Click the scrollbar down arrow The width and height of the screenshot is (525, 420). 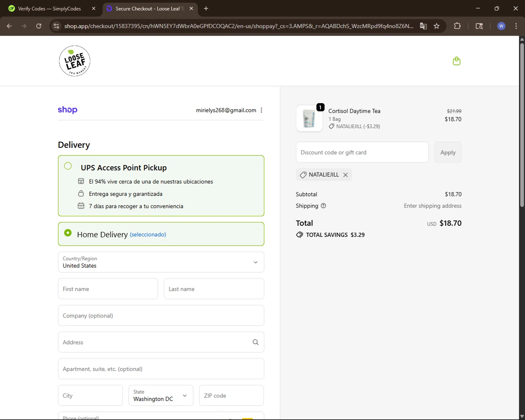[x=522, y=416]
